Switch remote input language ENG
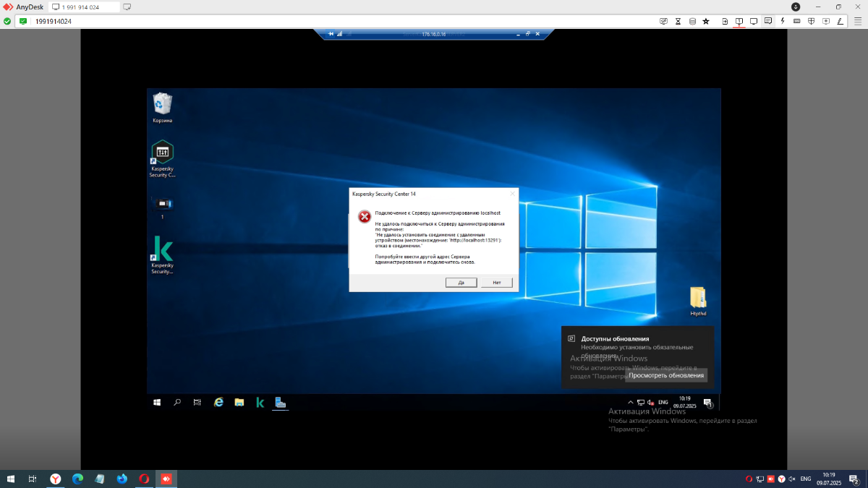This screenshot has width=868, height=488. 663,402
